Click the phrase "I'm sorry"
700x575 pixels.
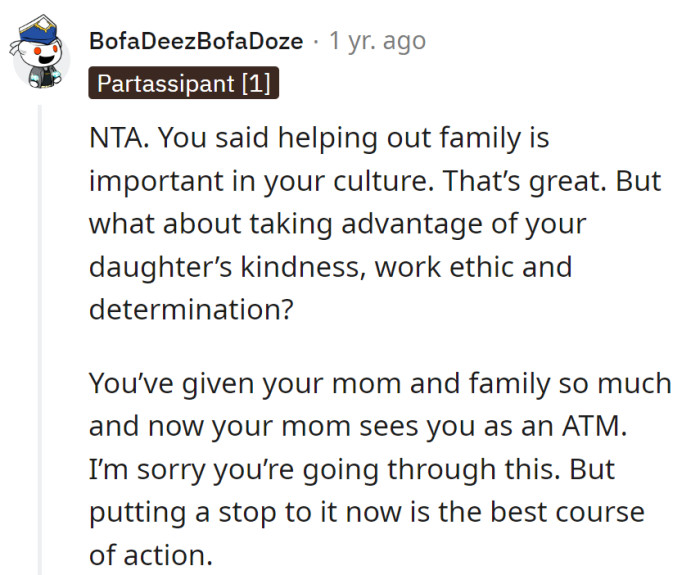[x=147, y=469]
